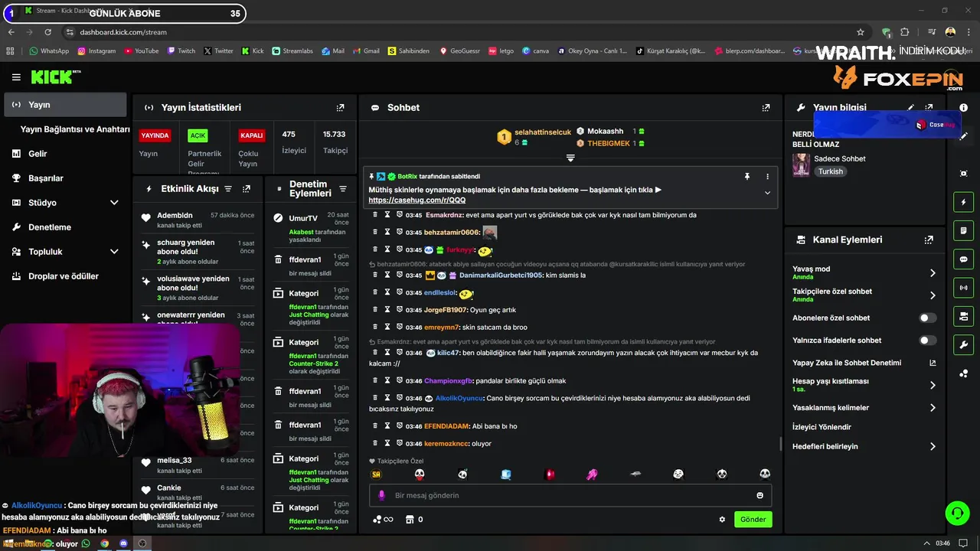Open Gelir in the left sidebar

(x=38, y=154)
